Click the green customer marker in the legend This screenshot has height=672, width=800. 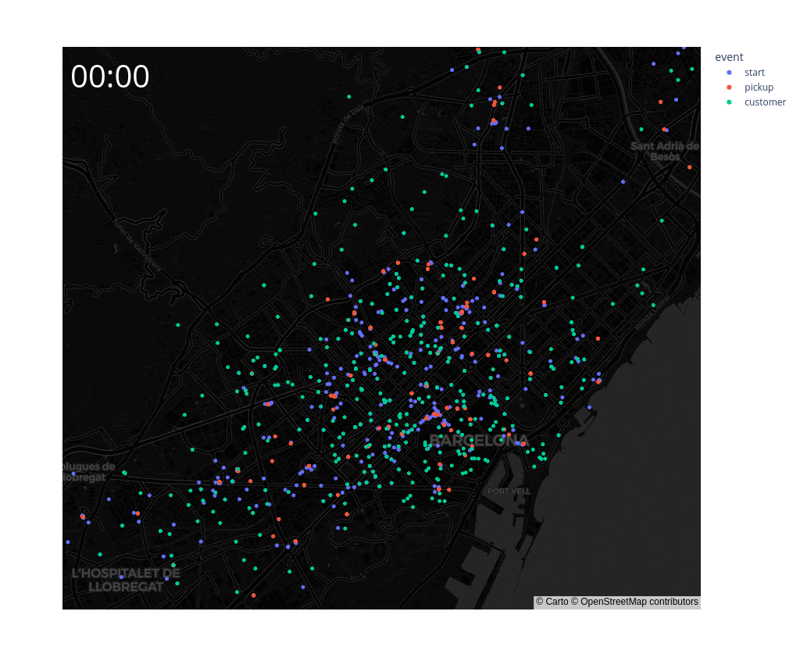[730, 102]
